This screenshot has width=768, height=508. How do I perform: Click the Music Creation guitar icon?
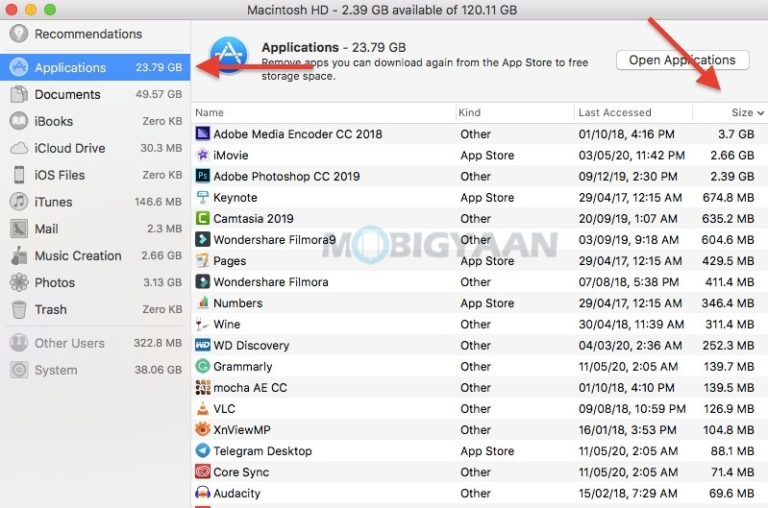19,256
